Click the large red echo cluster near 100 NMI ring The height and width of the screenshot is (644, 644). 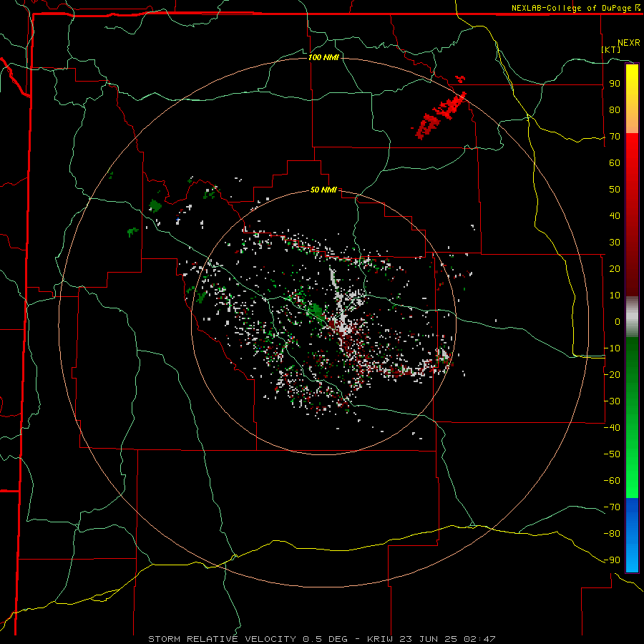point(439,114)
